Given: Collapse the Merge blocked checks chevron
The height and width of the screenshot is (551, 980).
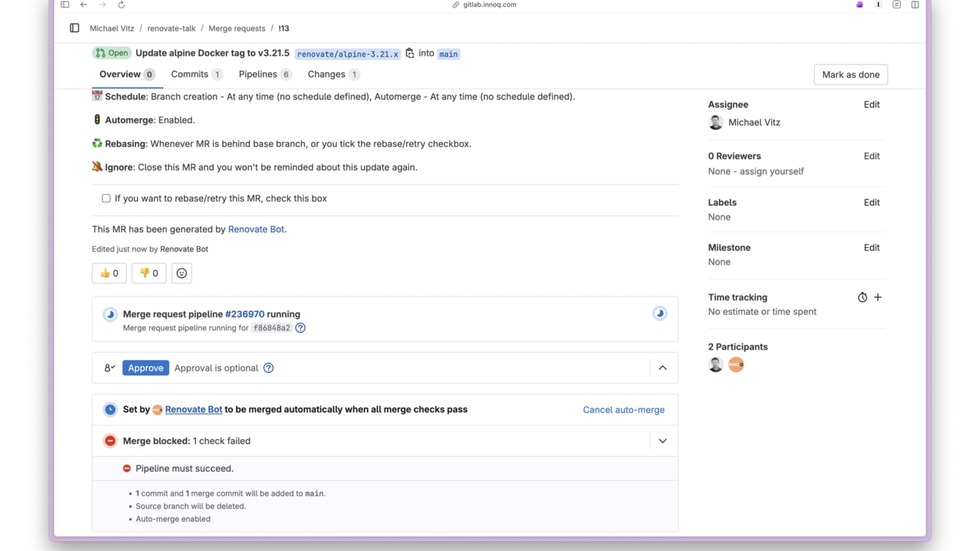Looking at the screenshot, I should coord(663,441).
